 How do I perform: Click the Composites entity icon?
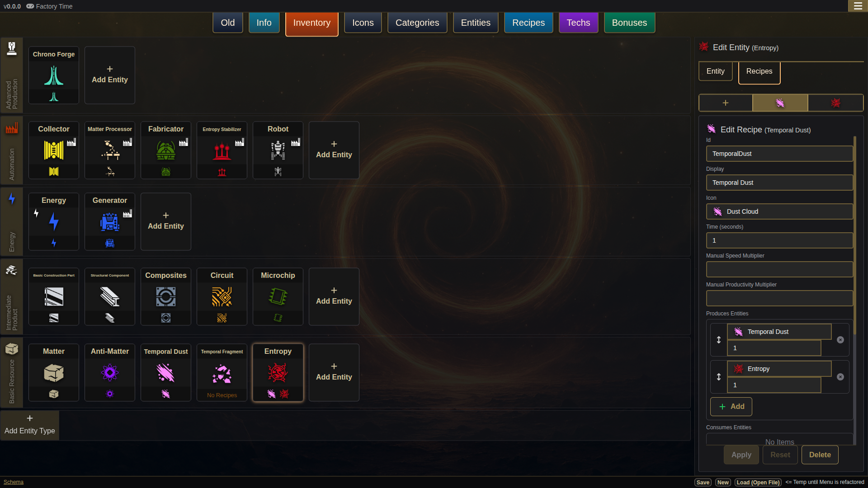(x=166, y=297)
